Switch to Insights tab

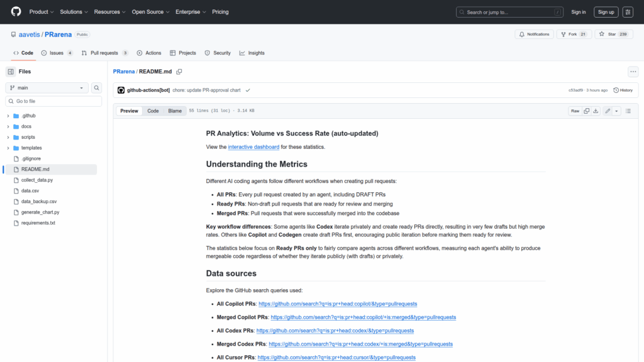[252, 53]
